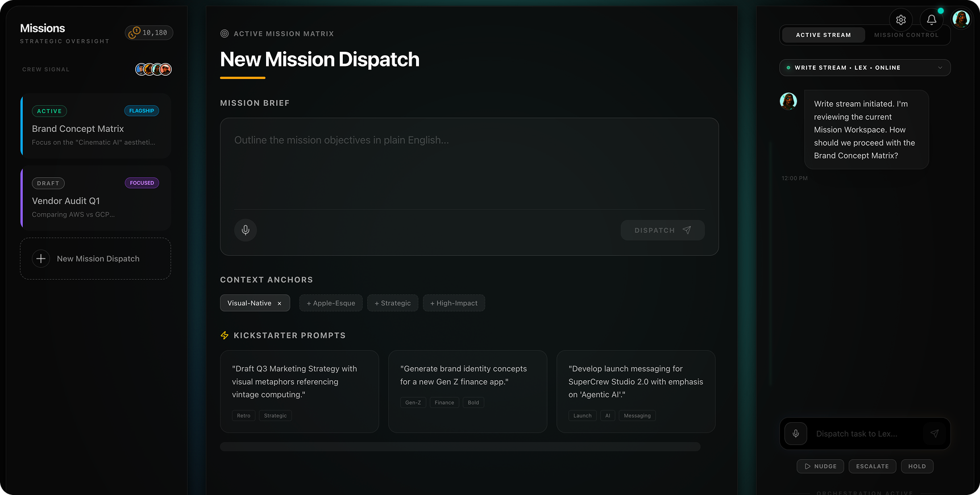Click the crew signal avatars
Image resolution: width=980 pixels, height=495 pixels.
click(x=153, y=69)
